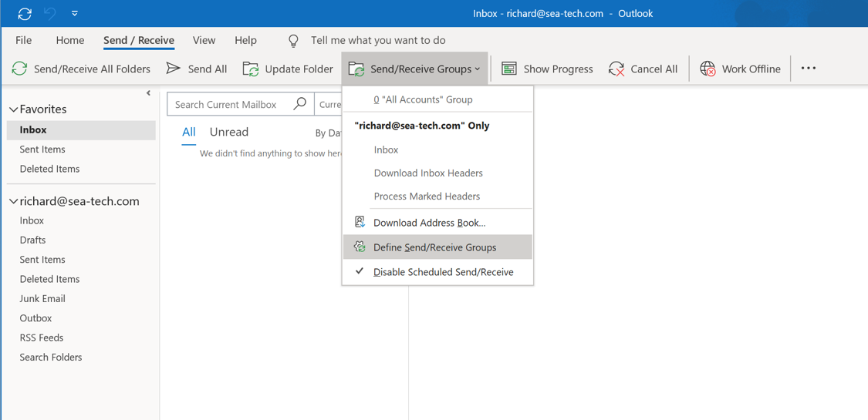Image resolution: width=868 pixels, height=420 pixels.
Task: Open the Customize Quick Access Toolbar arrow
Action: 75,13
